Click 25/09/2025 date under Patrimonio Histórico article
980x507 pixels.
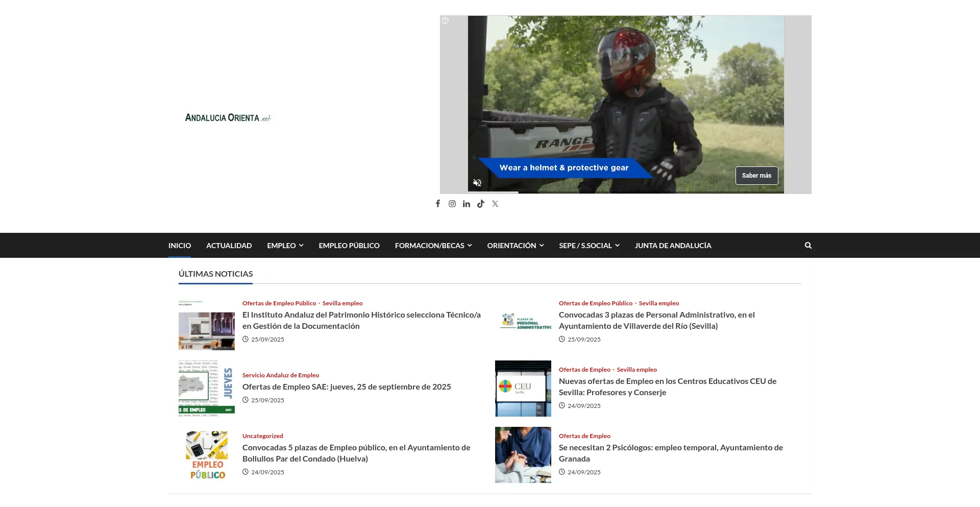[x=267, y=340]
